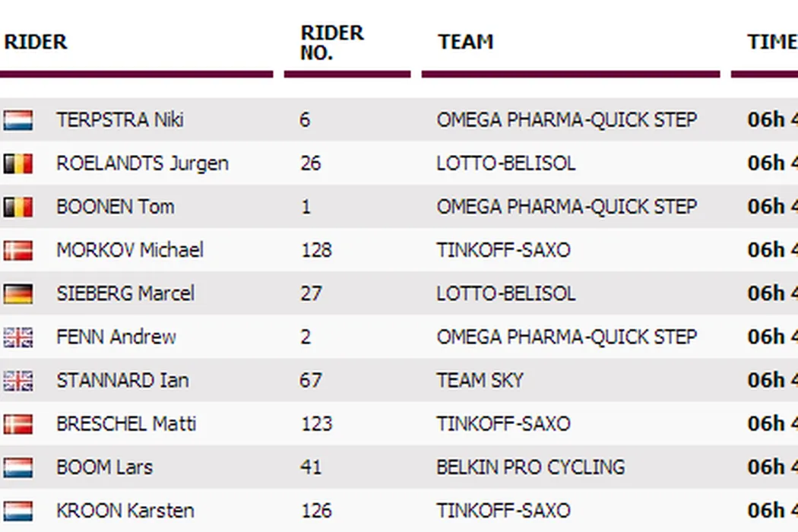Click the UK flag beside Stannard Ian
Image resolution: width=798 pixels, height=532 pixels.
tap(17, 380)
